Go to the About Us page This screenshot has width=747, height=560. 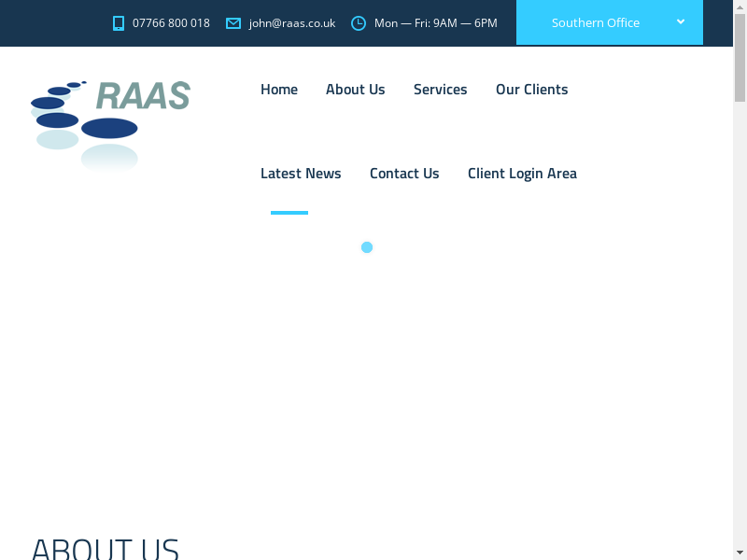coord(355,90)
